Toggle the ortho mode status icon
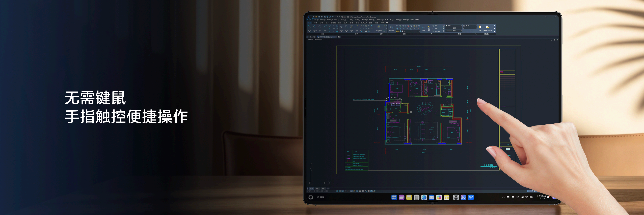This screenshot has height=215, width=644. click(x=343, y=191)
